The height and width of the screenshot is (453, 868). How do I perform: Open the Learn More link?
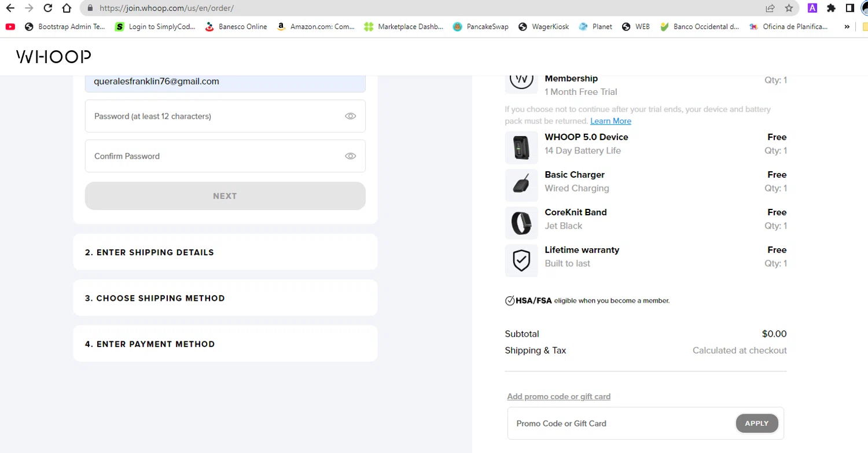(610, 121)
